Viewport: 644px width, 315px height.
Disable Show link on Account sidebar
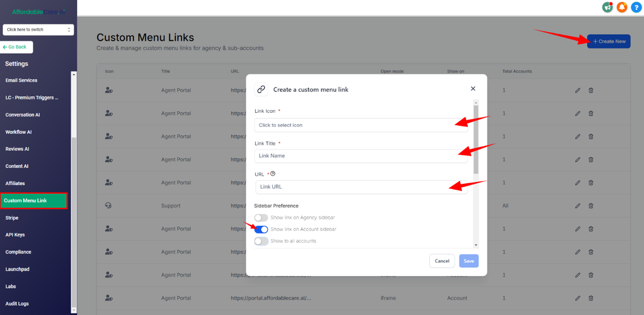coord(261,230)
